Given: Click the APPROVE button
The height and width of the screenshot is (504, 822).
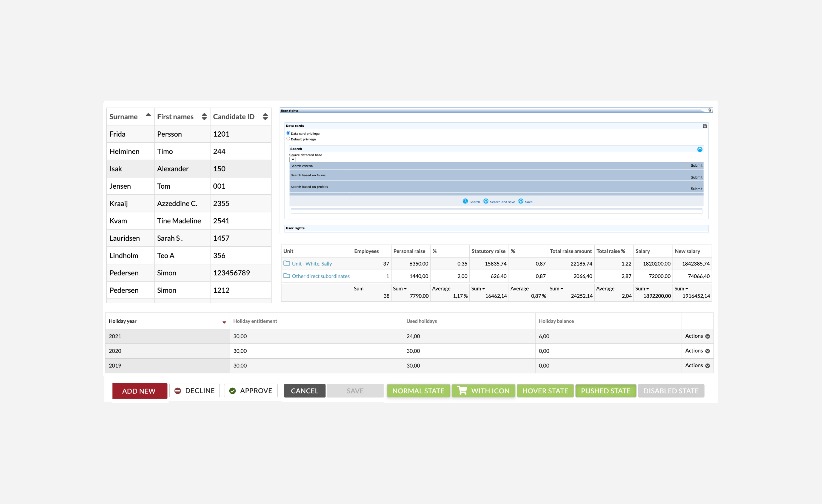Looking at the screenshot, I should (x=250, y=391).
